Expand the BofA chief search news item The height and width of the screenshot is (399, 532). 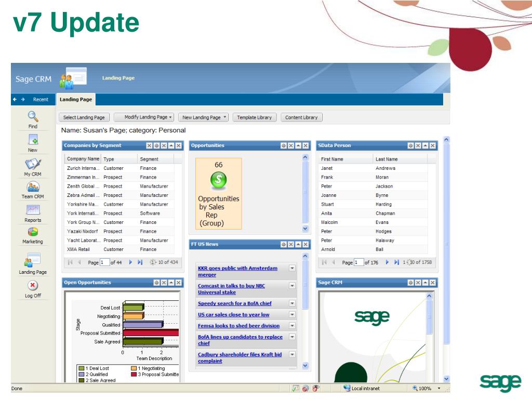(292, 303)
